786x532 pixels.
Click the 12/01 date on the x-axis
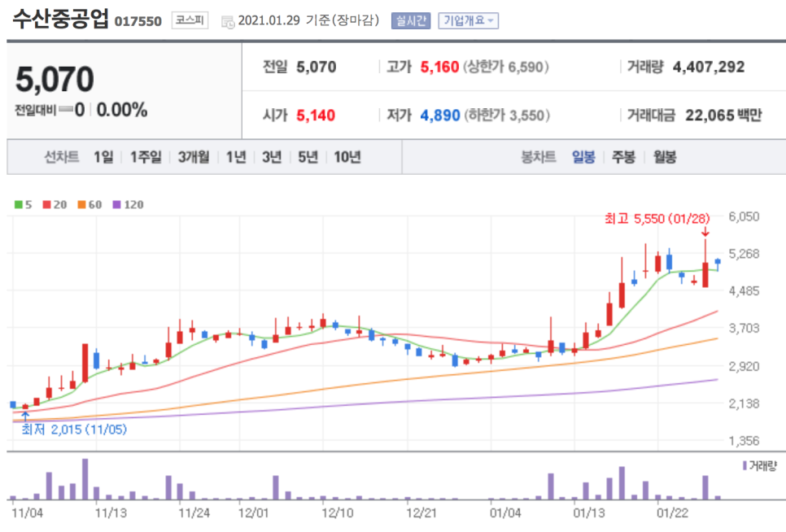point(254,513)
